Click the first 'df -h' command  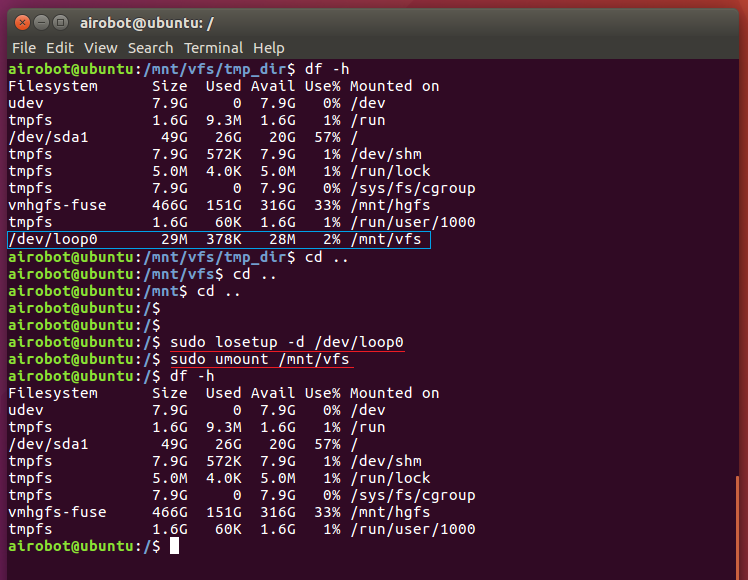(327, 69)
